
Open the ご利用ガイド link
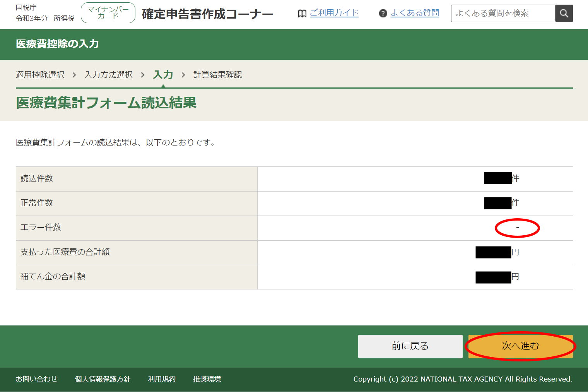(334, 13)
